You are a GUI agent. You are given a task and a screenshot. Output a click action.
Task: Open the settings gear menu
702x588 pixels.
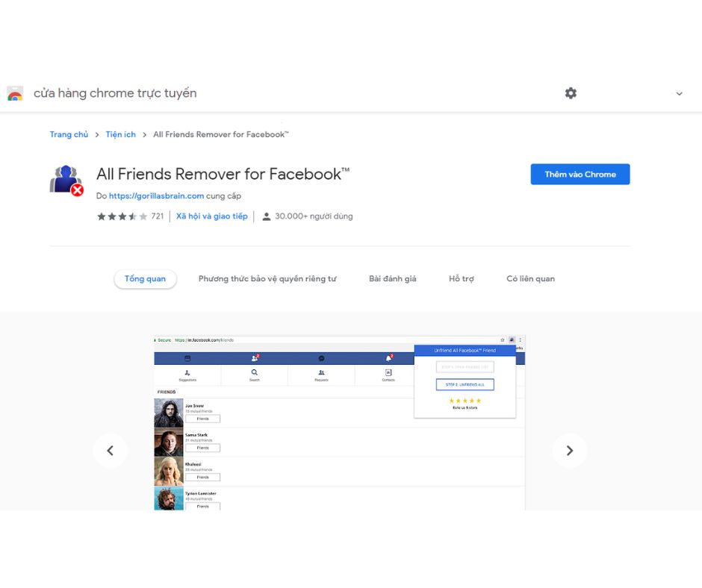tap(571, 93)
